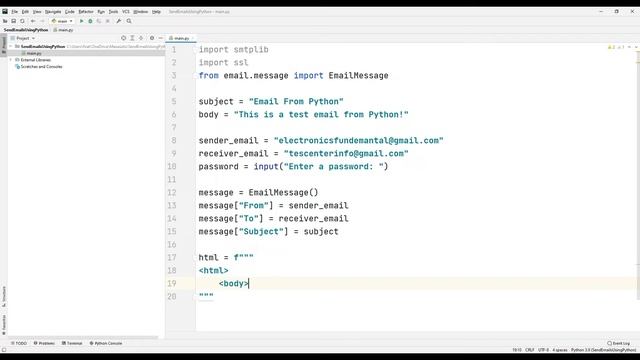Toggle the Project tool window side tab
Image resolution: width=640 pixels, height=360 pixels.
(4, 45)
